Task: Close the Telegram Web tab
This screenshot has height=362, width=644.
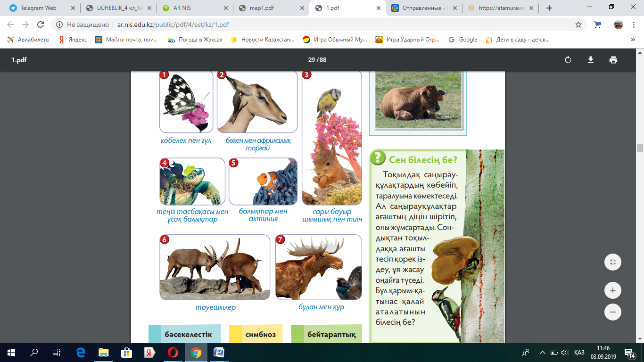Action: [x=73, y=8]
